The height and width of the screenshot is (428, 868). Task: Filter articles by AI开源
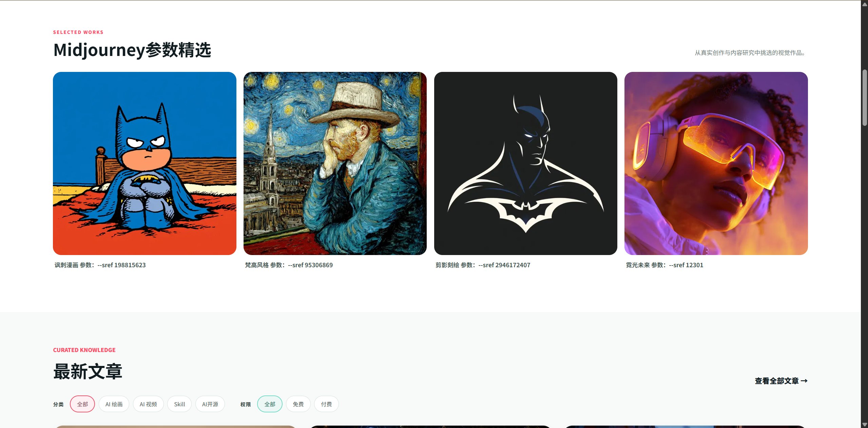(210, 404)
